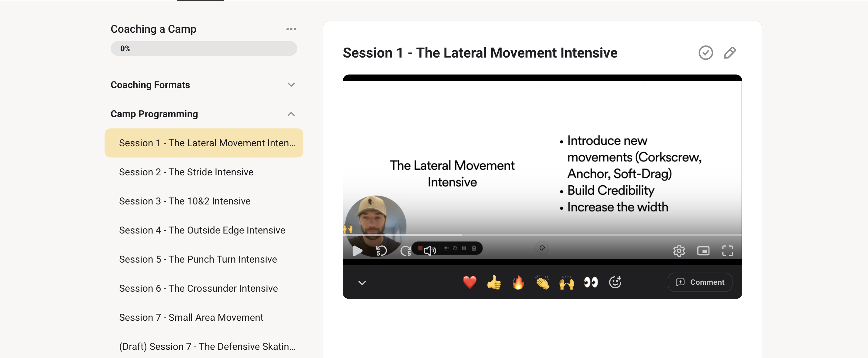This screenshot has height=358, width=868.
Task: Click the red stop recording square
Action: [x=420, y=248]
